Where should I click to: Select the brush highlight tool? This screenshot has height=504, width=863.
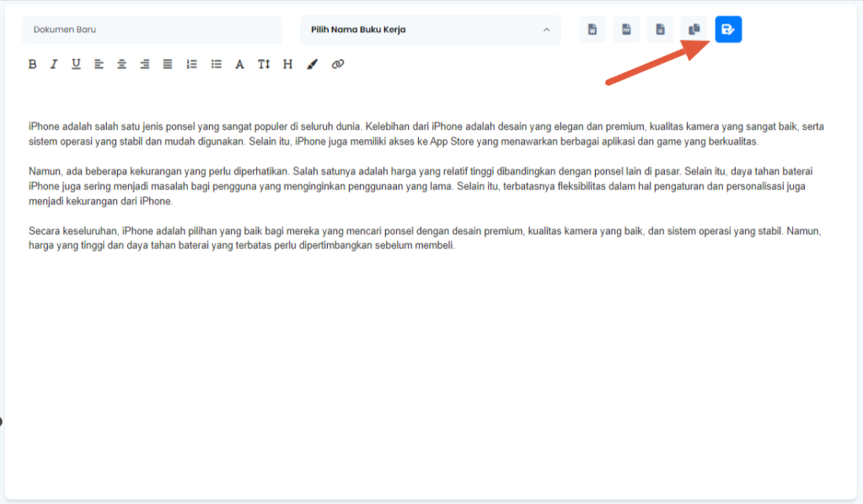[312, 64]
